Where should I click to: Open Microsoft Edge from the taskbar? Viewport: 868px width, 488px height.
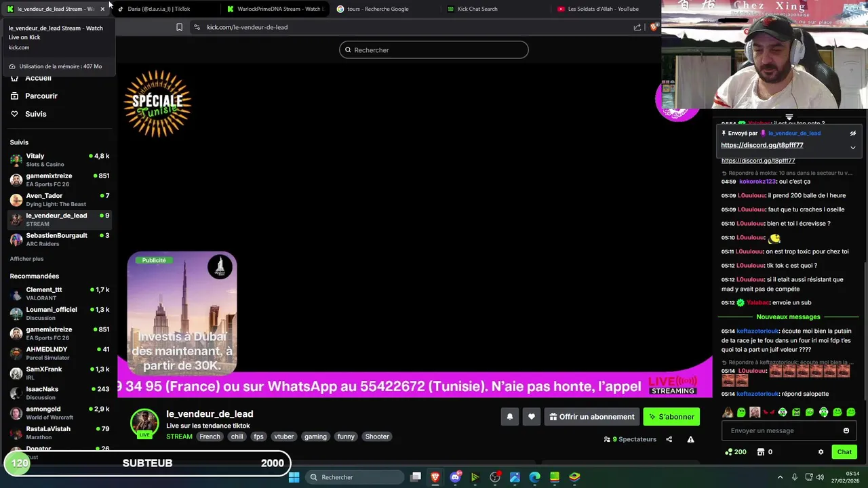click(x=534, y=477)
